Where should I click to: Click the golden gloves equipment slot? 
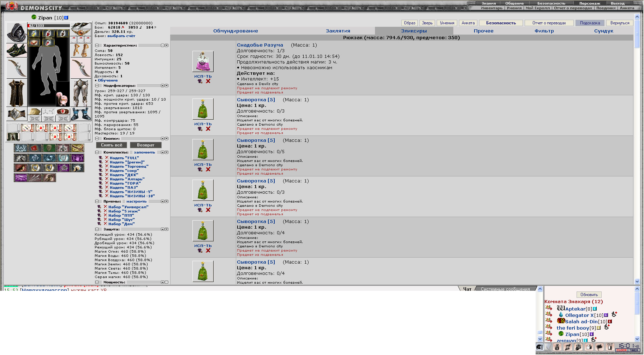81,50
